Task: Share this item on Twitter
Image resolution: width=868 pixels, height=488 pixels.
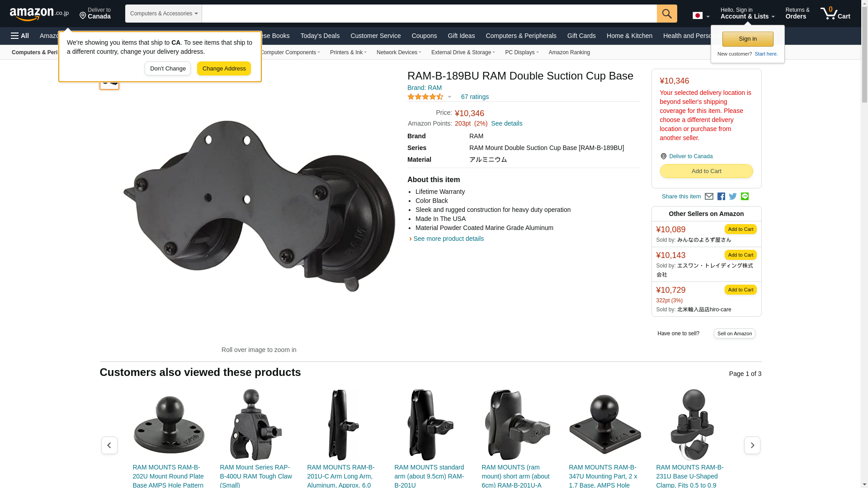Action: 733,197
